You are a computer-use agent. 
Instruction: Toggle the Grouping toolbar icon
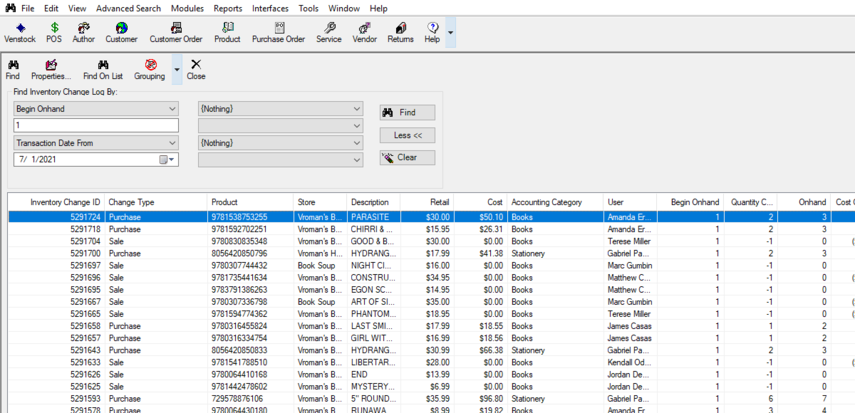tap(150, 70)
